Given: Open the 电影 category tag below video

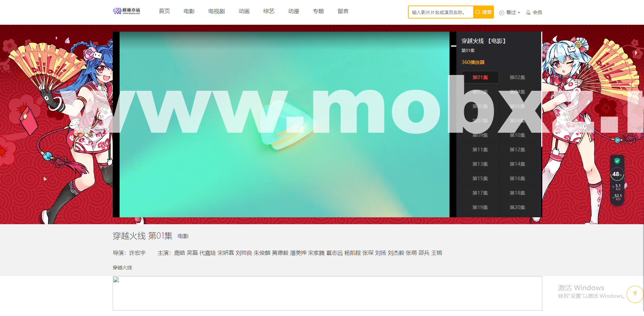Looking at the screenshot, I should point(183,236).
